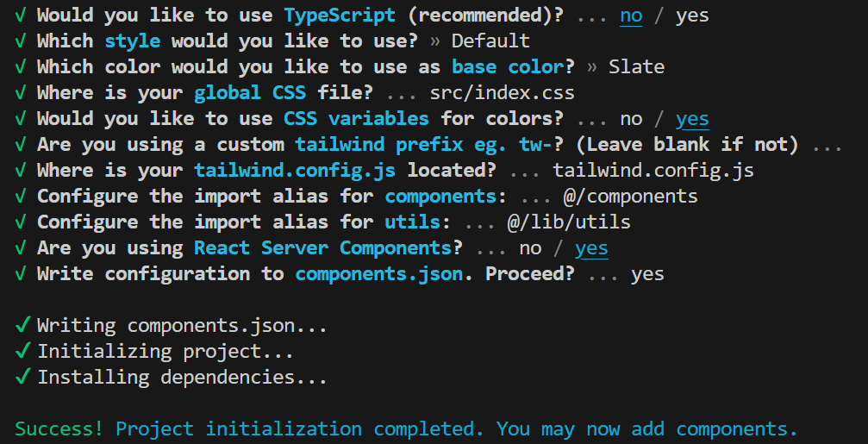Click the 'Slate' base color answer

click(637, 67)
